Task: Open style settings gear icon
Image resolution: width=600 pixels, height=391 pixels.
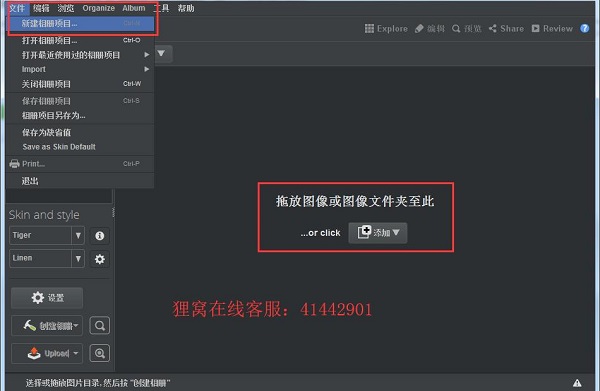Action: pyautogui.click(x=99, y=259)
